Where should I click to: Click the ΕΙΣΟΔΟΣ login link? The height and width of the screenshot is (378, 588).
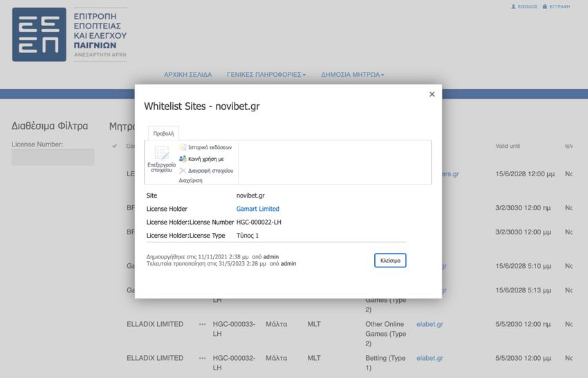pos(524,7)
